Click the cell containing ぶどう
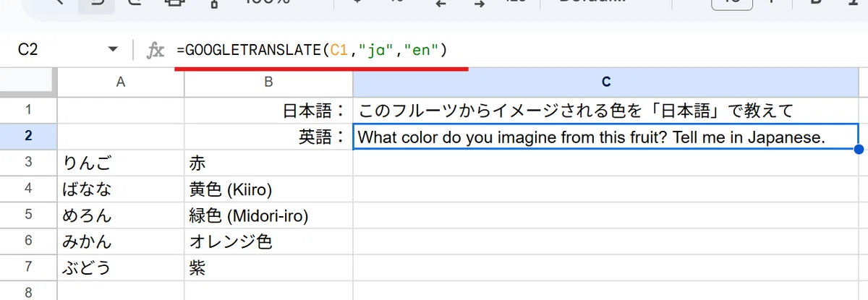Viewport: 868px width, 300px height. tap(121, 267)
